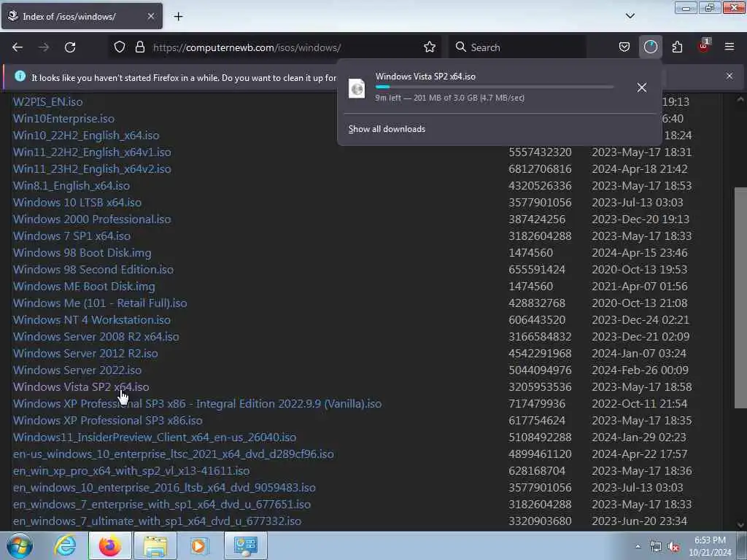This screenshot has height=560, width=747.
Task: Click Windows Server 2012 R2.iso link
Action: pyautogui.click(x=85, y=354)
